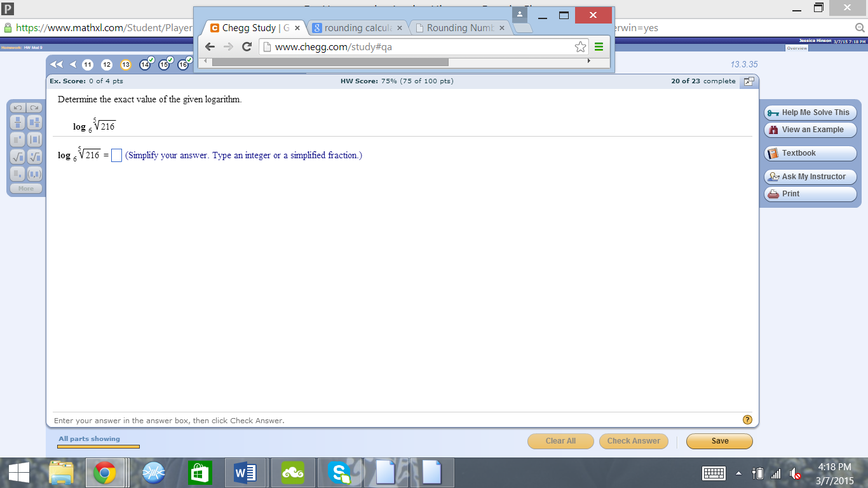This screenshot has width=868, height=488.
Task: Click the undo arrow in math palette
Action: pos(18,107)
